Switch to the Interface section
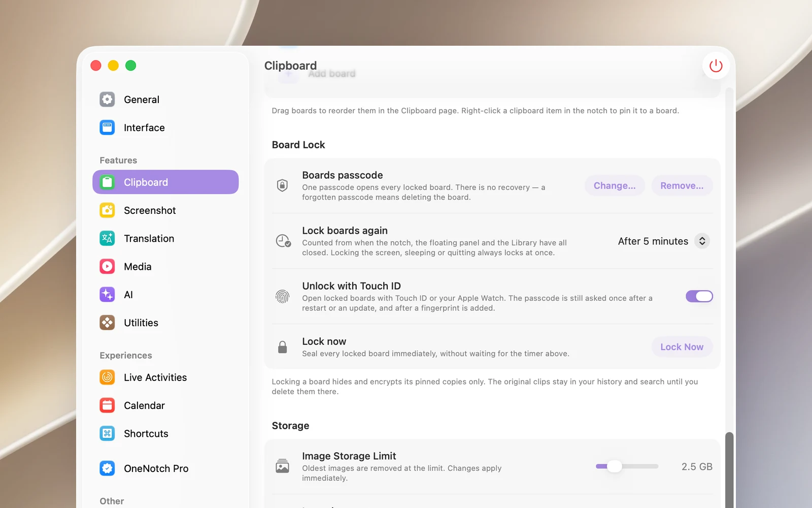This screenshot has width=812, height=508. pos(165,128)
